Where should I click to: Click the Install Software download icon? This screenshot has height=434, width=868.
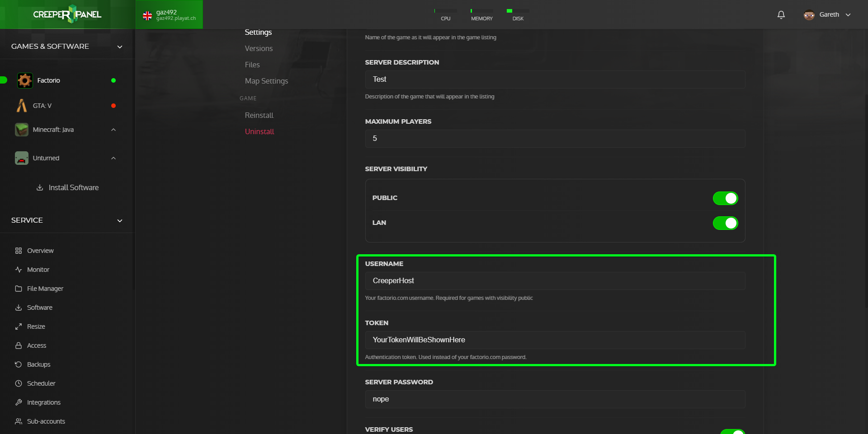[40, 187]
